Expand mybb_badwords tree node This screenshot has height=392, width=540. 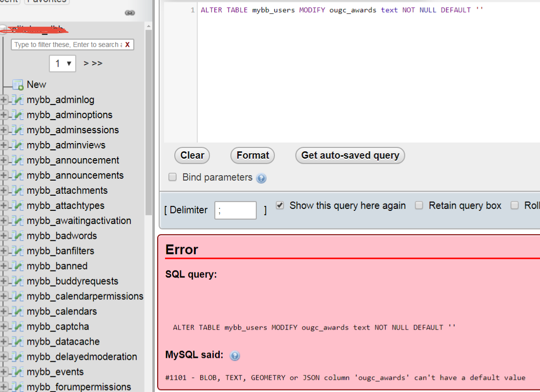coord(3,236)
